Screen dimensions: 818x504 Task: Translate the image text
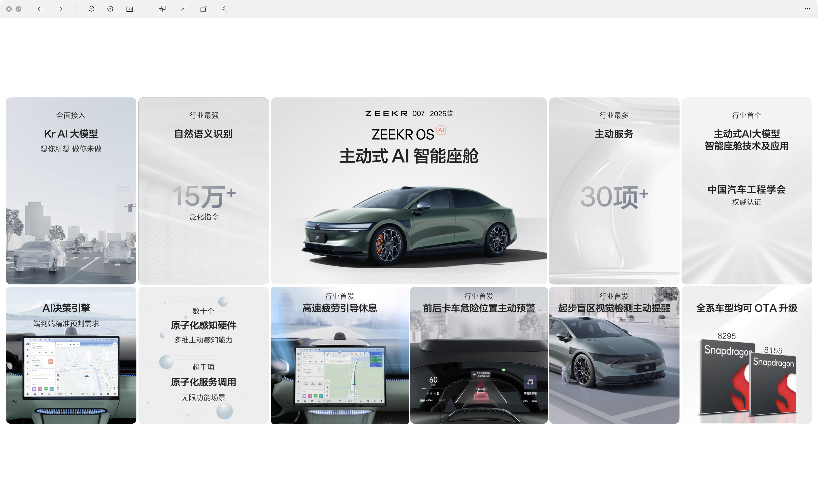point(162,9)
